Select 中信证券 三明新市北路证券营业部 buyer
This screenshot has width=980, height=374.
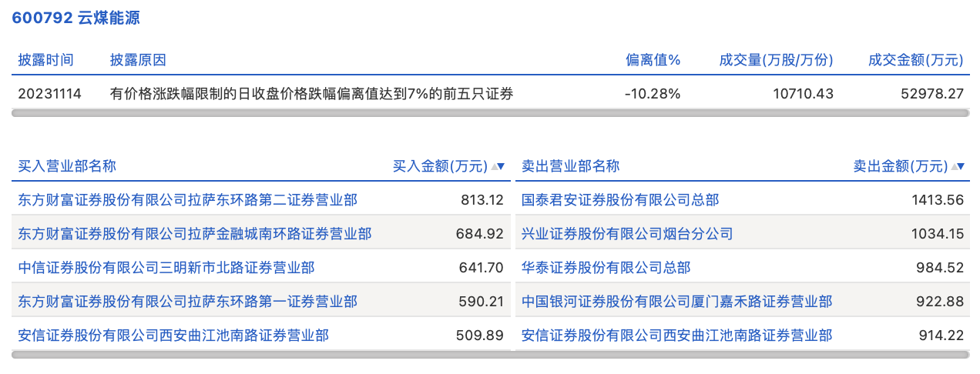click(x=166, y=268)
